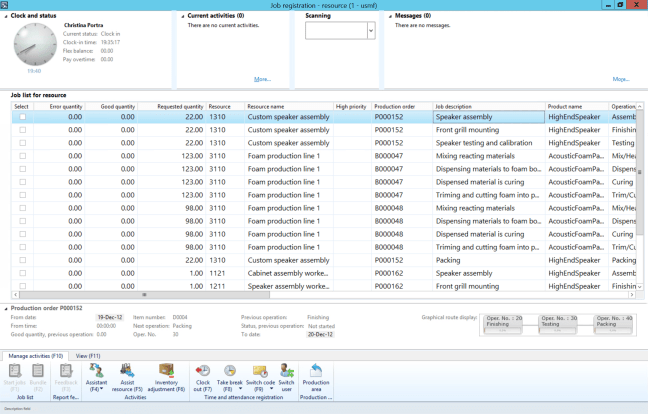Collapse the Production order P000152 section
This screenshot has width=648, height=414.
(5, 308)
